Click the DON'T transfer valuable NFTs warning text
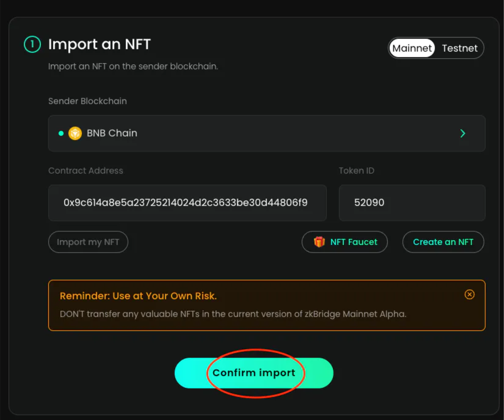The image size is (504, 420). (x=233, y=314)
